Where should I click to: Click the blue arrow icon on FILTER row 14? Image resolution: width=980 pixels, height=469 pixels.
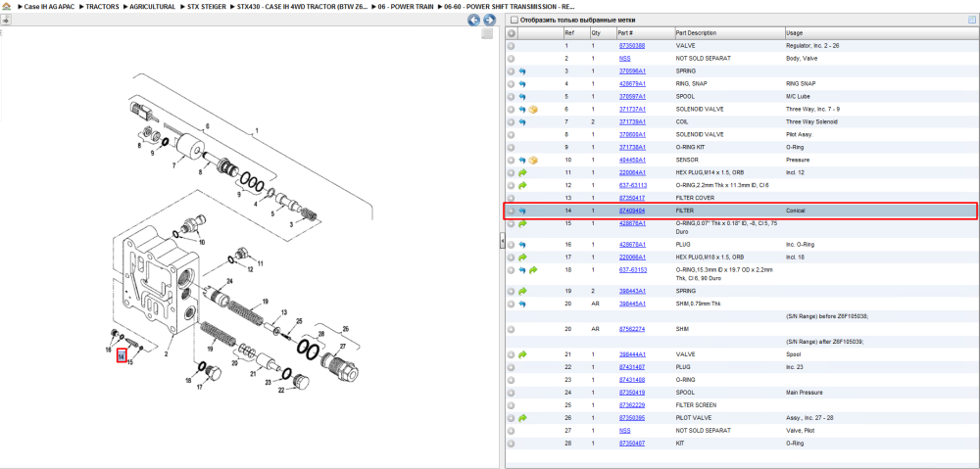pyautogui.click(x=522, y=211)
